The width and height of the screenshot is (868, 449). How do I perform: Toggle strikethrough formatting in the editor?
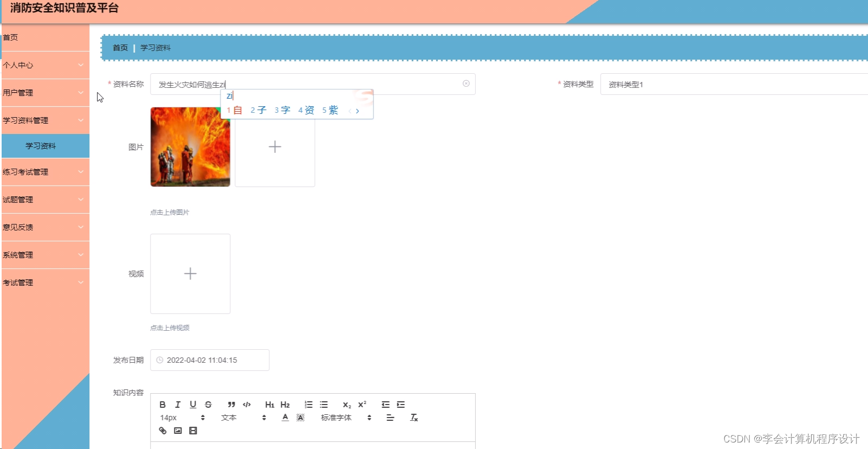(208, 405)
